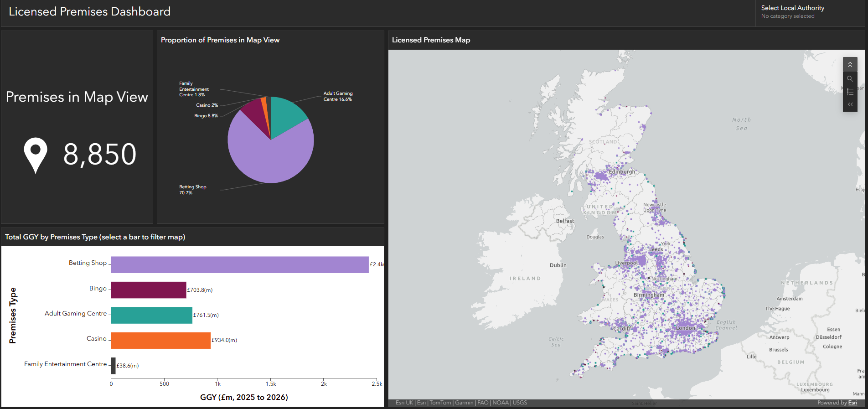Image resolution: width=868 pixels, height=409 pixels.
Task: Click the £703.8(m) Bingo value label
Action: click(x=200, y=290)
